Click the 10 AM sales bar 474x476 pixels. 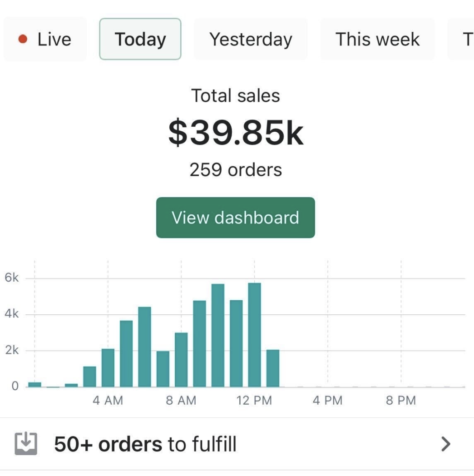pos(218,335)
